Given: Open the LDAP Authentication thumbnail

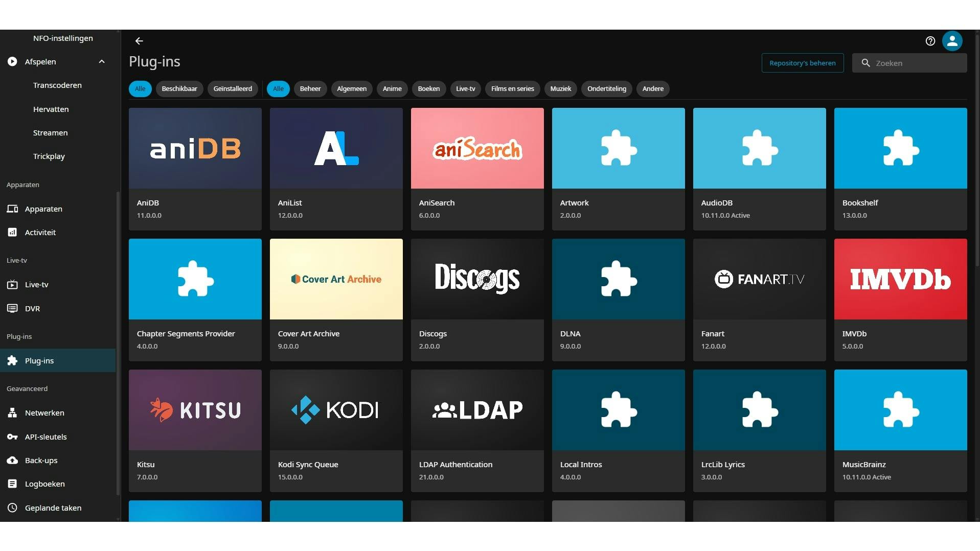Looking at the screenshot, I should click(x=477, y=410).
